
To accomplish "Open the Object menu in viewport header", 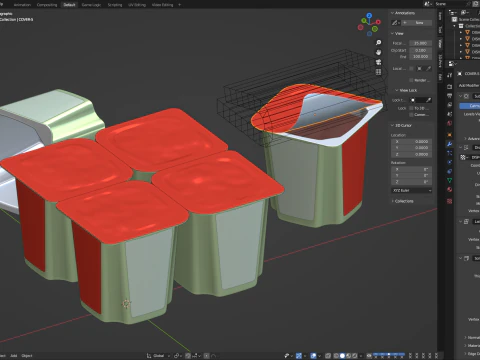I will tap(27, 356).
